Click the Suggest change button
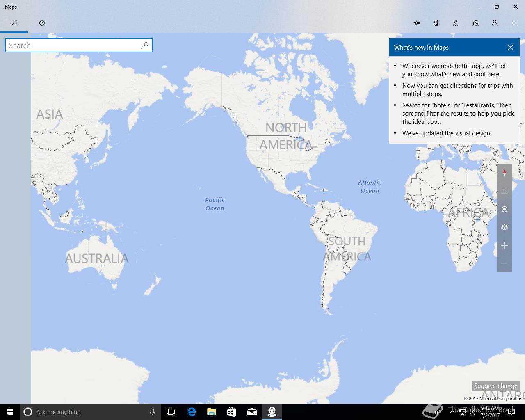The width and height of the screenshot is (525, 420). click(x=495, y=386)
